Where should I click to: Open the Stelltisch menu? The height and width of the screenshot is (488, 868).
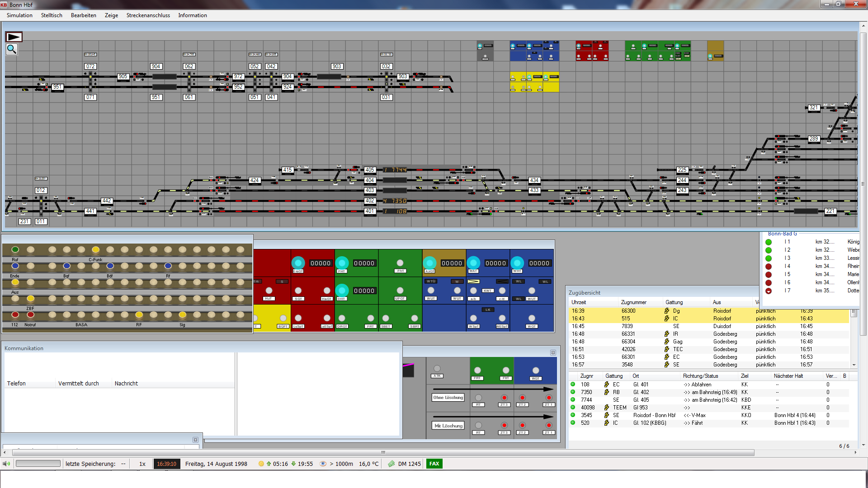pyautogui.click(x=52, y=15)
